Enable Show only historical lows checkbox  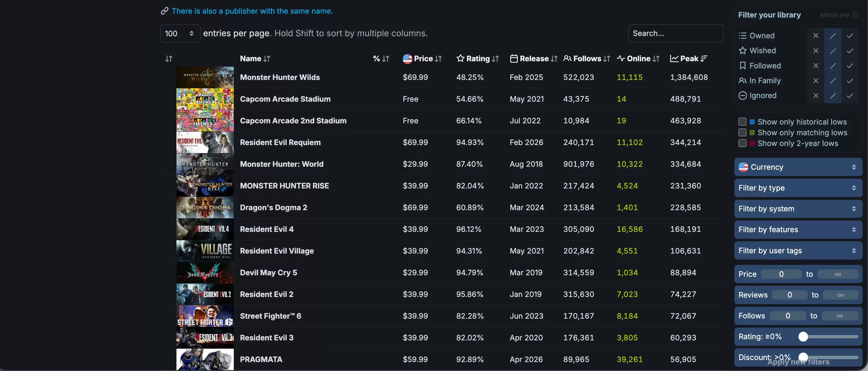[742, 122]
